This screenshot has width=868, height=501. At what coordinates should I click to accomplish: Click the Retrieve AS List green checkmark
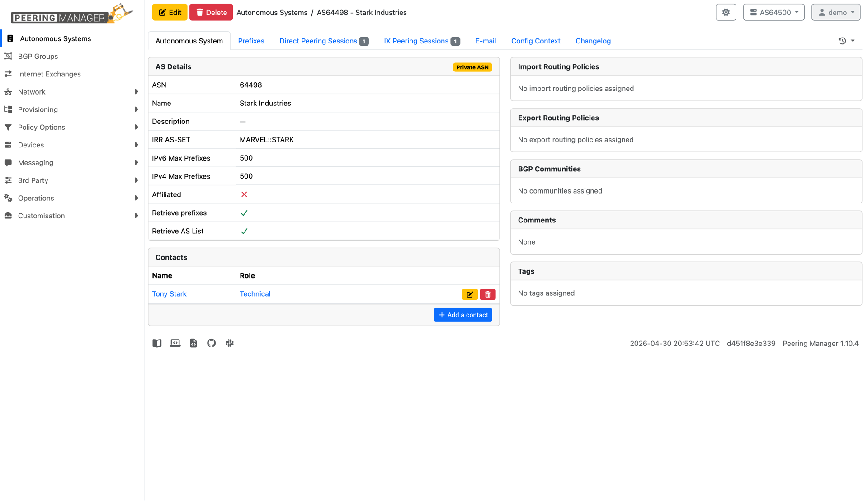[x=244, y=231]
